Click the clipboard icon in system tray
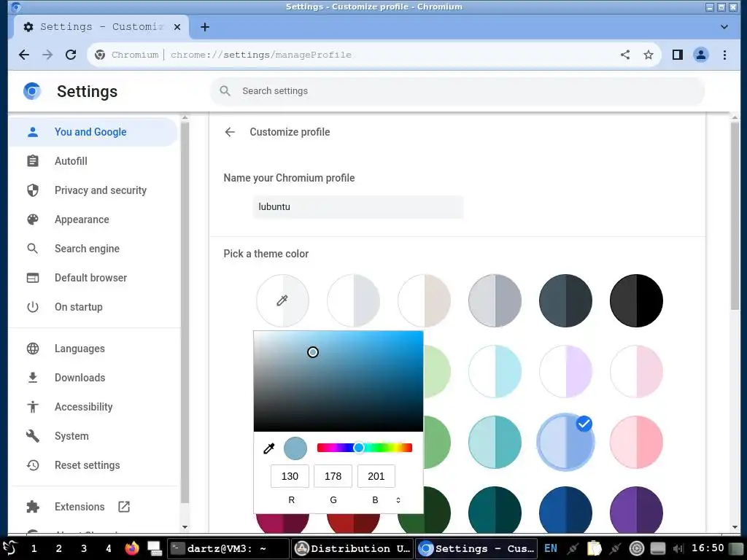Image resolution: width=747 pixels, height=560 pixels. point(594,548)
